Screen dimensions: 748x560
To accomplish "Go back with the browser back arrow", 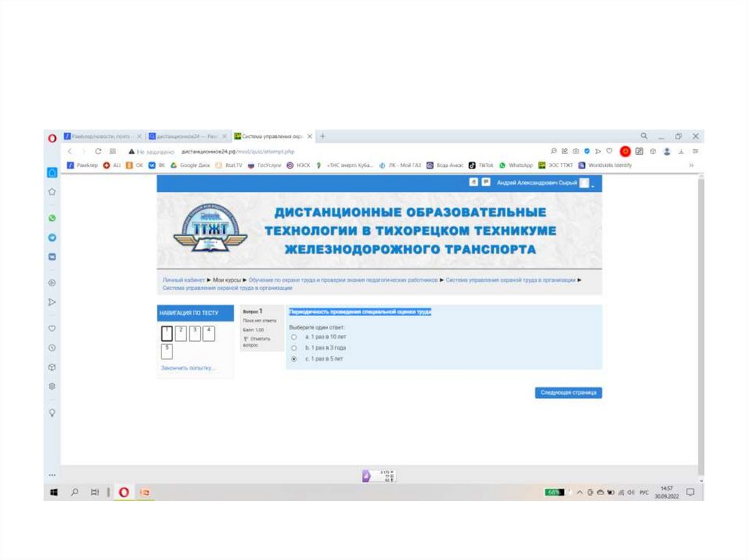I will click(x=69, y=151).
